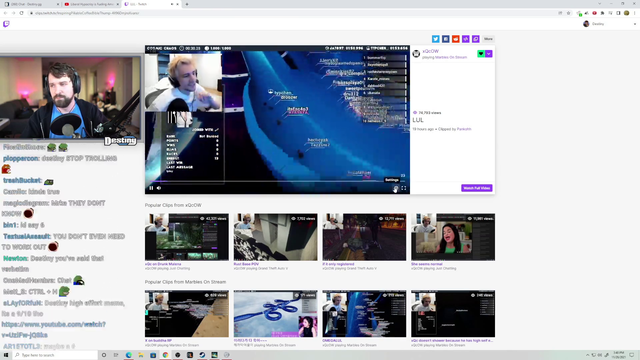Share clip on Facebook
Viewport: 640px width, 360px height.
click(x=446, y=39)
